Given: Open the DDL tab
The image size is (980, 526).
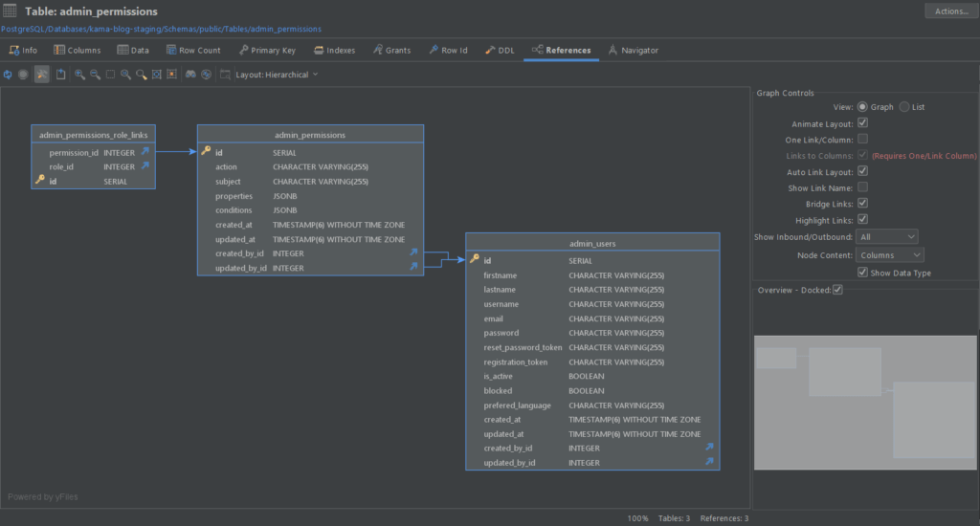Looking at the screenshot, I should click(x=500, y=50).
